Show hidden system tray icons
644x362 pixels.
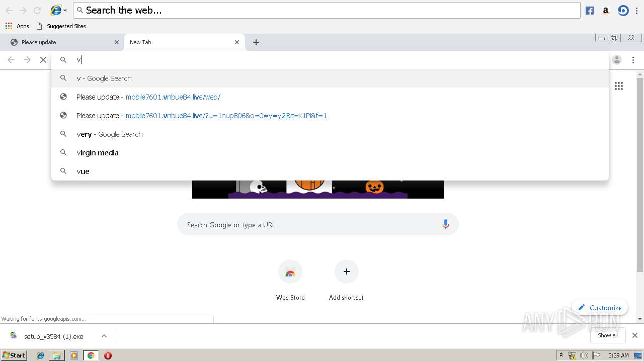pos(561,355)
